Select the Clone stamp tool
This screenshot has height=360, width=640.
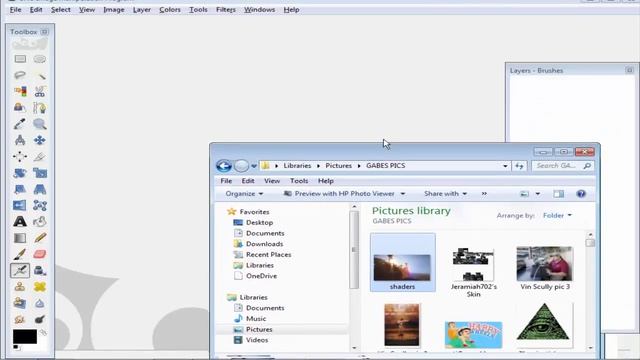(20, 287)
